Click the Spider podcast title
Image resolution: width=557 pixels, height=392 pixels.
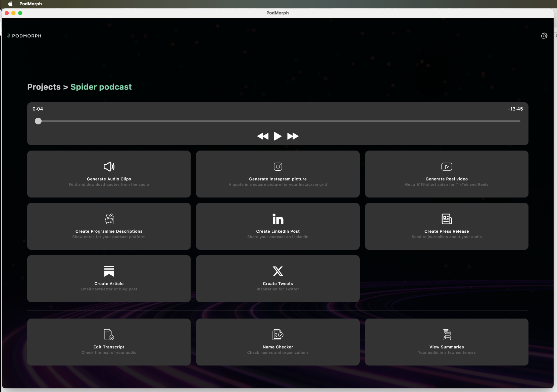[x=101, y=87]
